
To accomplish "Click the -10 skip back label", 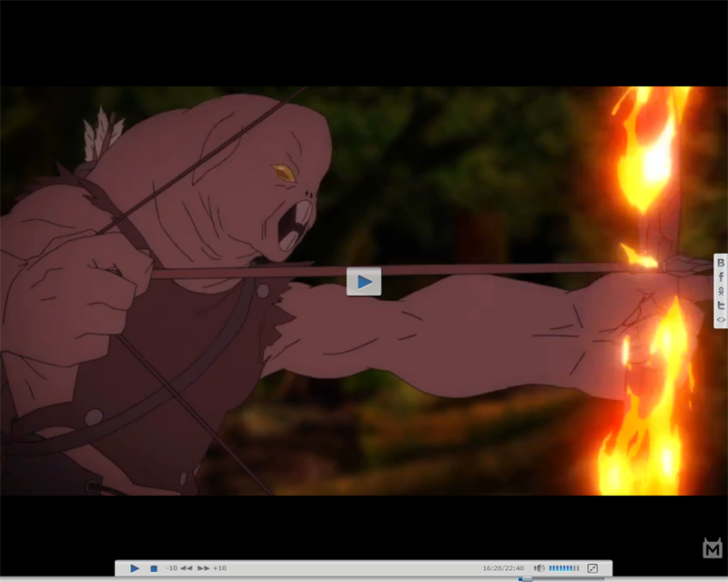I will point(171,568).
